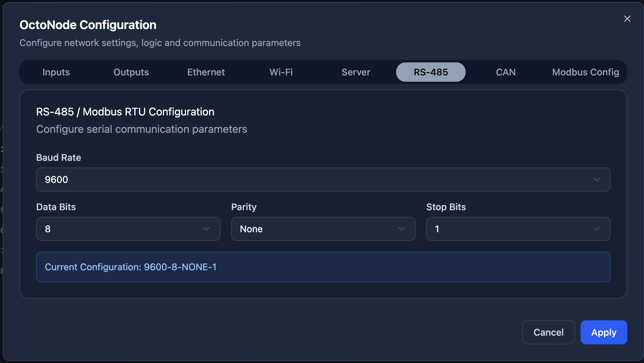This screenshot has height=363, width=644.
Task: Click the Stop Bits chevron icon
Action: (596, 229)
